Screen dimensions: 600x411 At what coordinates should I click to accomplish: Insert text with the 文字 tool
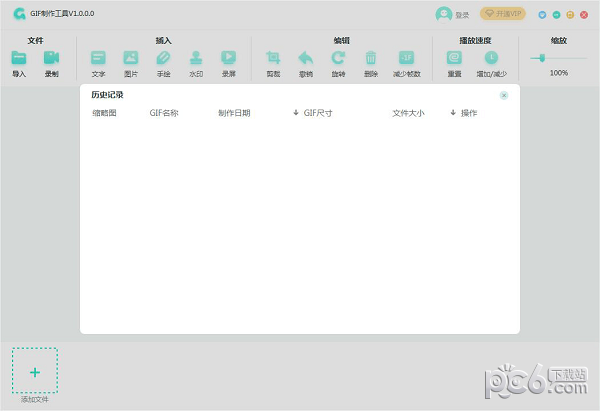(98, 58)
